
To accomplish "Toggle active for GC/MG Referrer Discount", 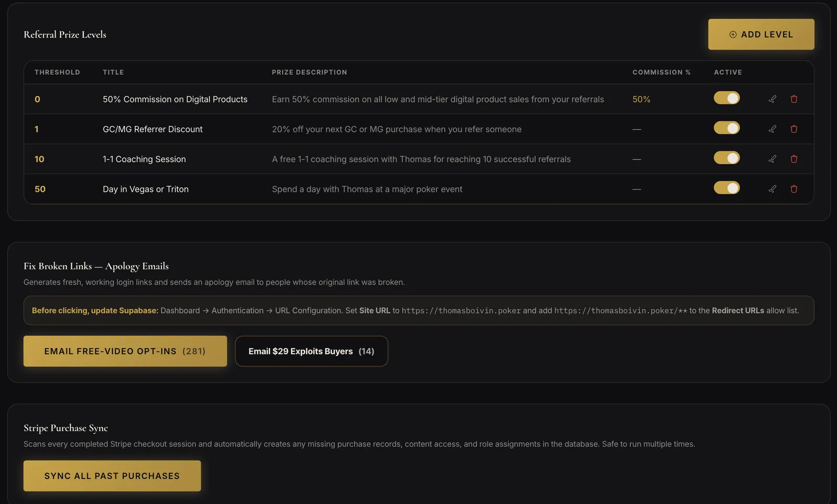I will tap(727, 128).
